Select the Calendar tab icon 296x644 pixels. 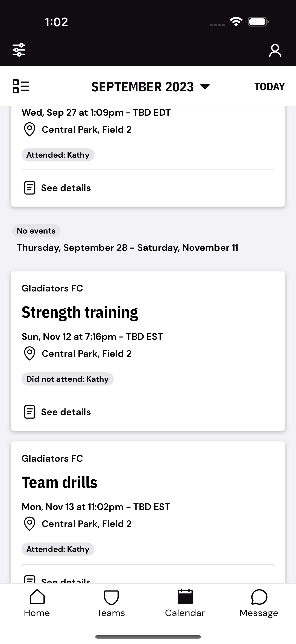tap(185, 597)
